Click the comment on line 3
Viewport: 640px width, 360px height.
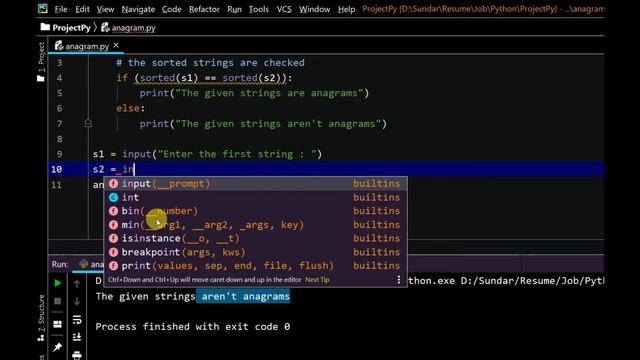click(210, 62)
